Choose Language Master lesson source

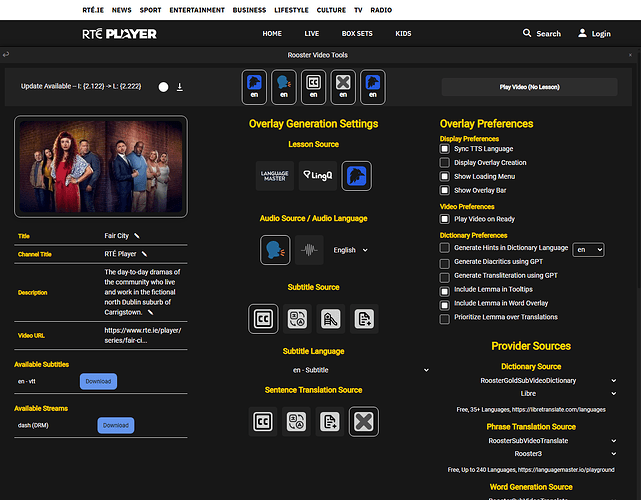tap(275, 176)
